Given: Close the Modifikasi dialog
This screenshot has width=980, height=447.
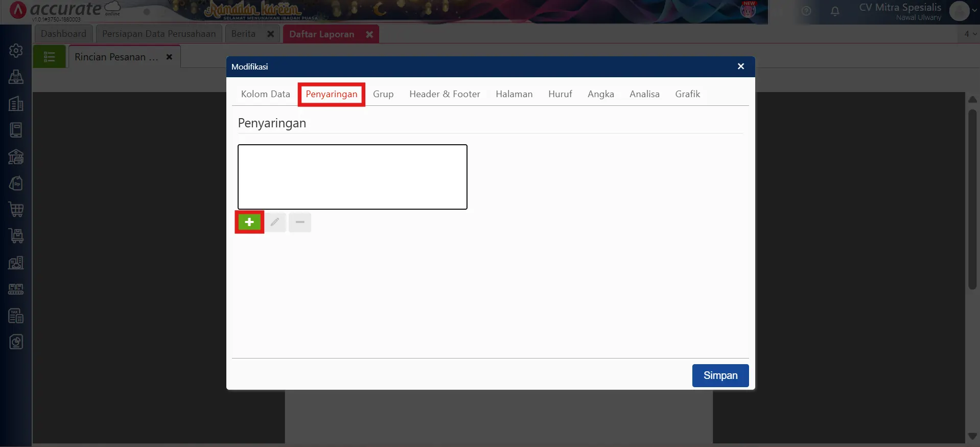Looking at the screenshot, I should click(741, 66).
